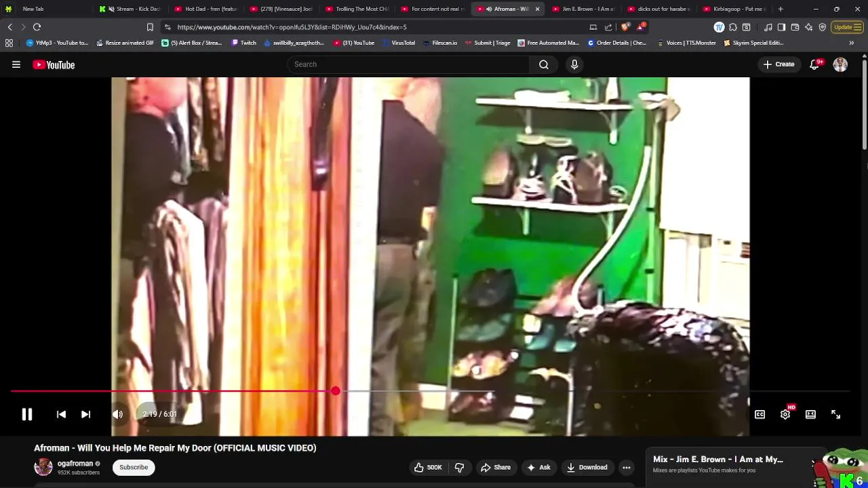Dislike the video

459,467
